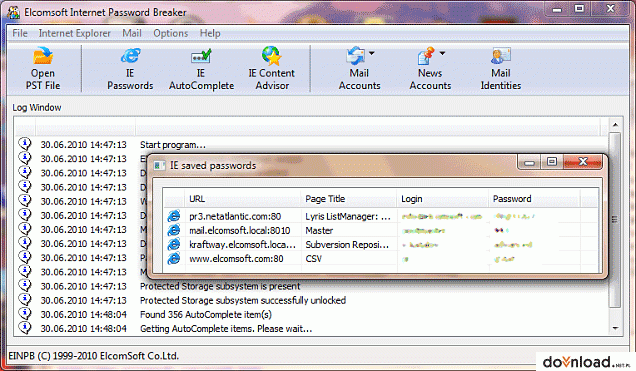Click the Lyris ListManager page title cell
This screenshot has width=636, height=371.
click(x=348, y=216)
